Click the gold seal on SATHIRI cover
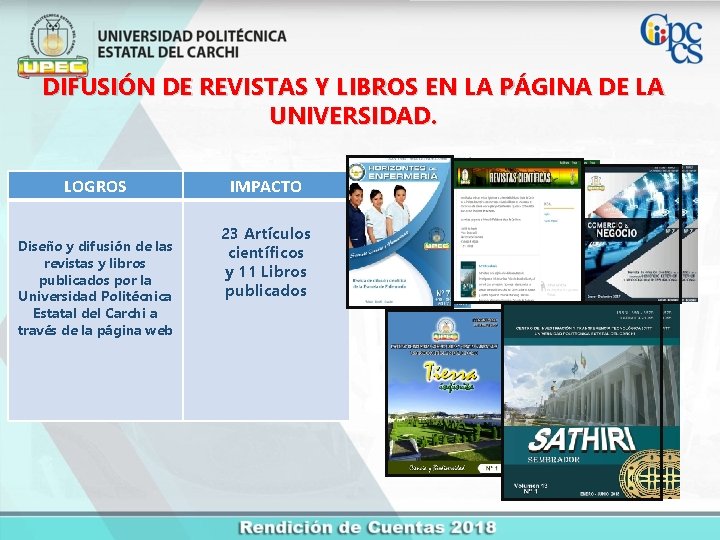720x540 pixels. pyautogui.click(x=649, y=475)
